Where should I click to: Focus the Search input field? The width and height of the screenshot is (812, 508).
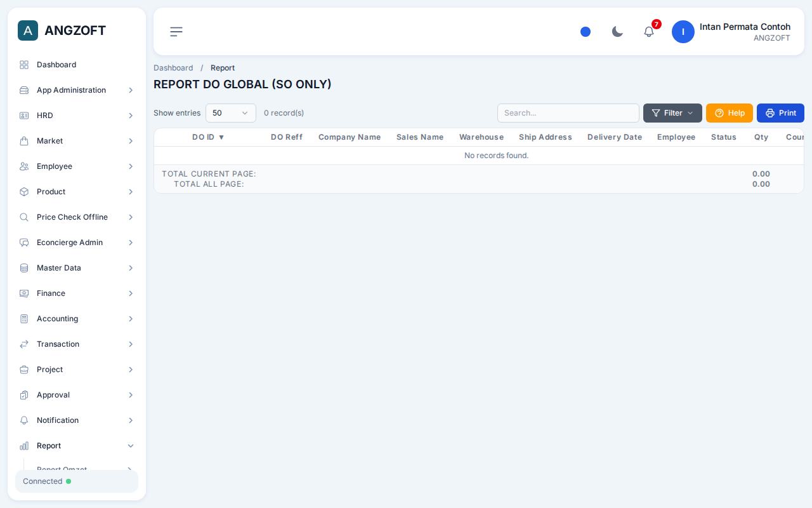pyautogui.click(x=568, y=113)
